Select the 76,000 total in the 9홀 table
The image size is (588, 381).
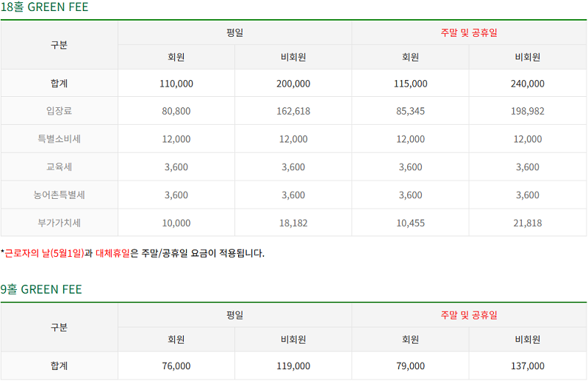tap(176, 366)
